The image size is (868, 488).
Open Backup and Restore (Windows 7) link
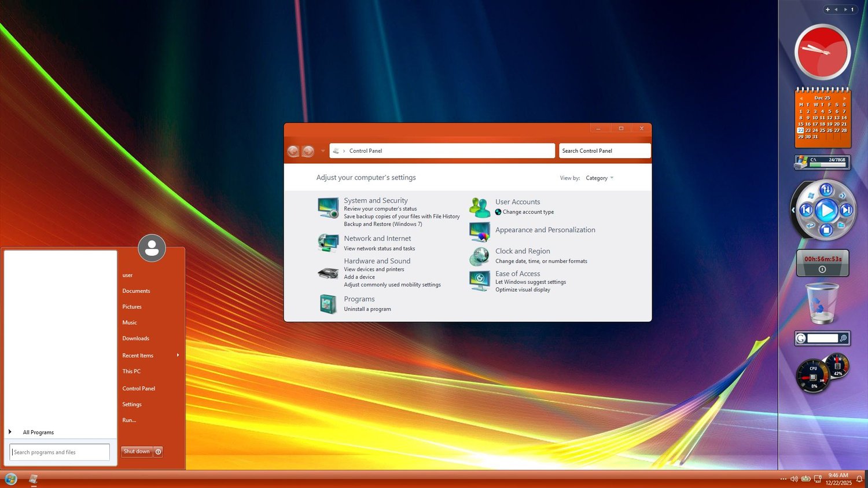[x=383, y=224]
